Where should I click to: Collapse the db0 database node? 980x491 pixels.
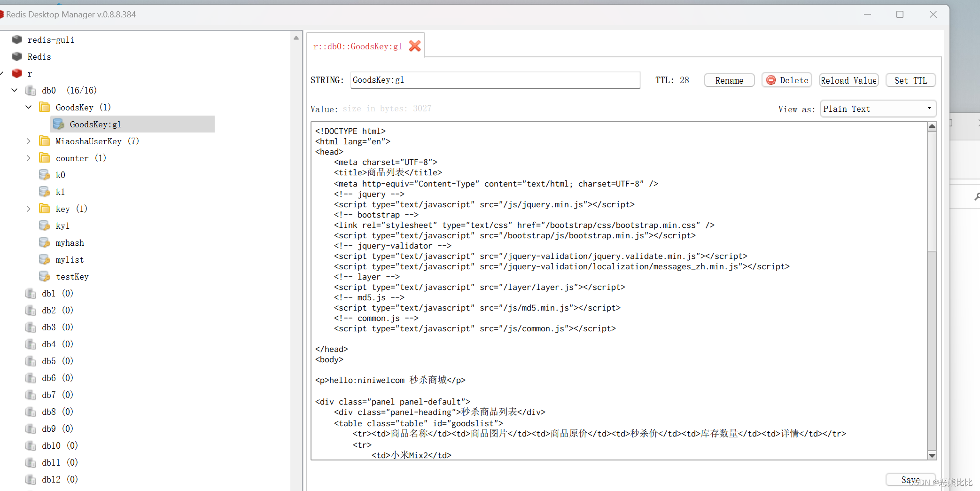pos(15,90)
